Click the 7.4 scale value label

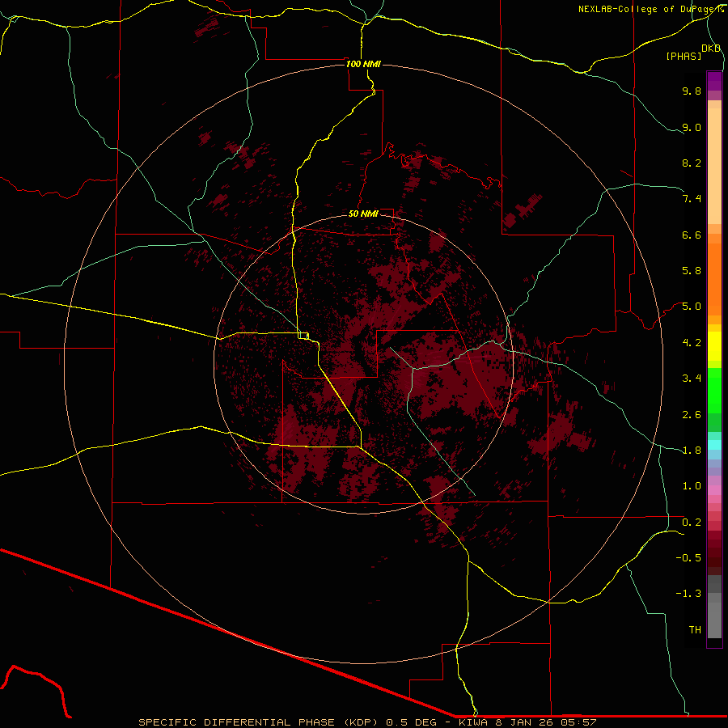(692, 199)
